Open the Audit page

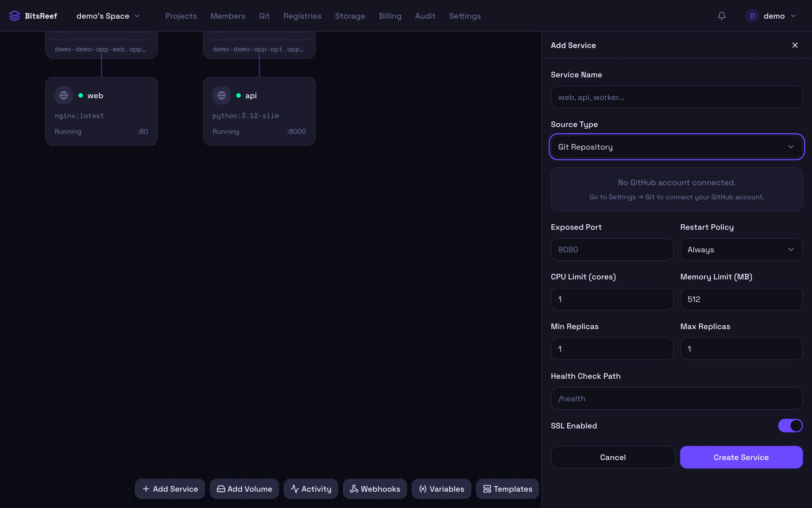pos(425,16)
